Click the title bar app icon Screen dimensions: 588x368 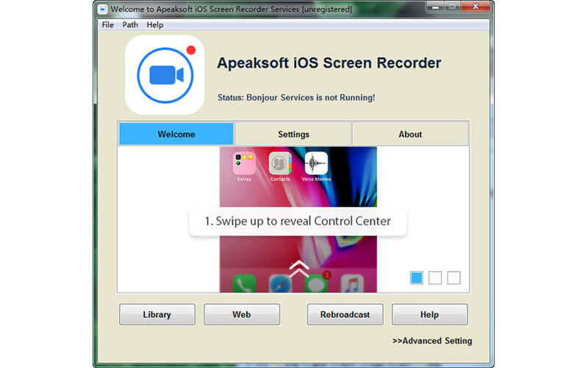pos(102,9)
